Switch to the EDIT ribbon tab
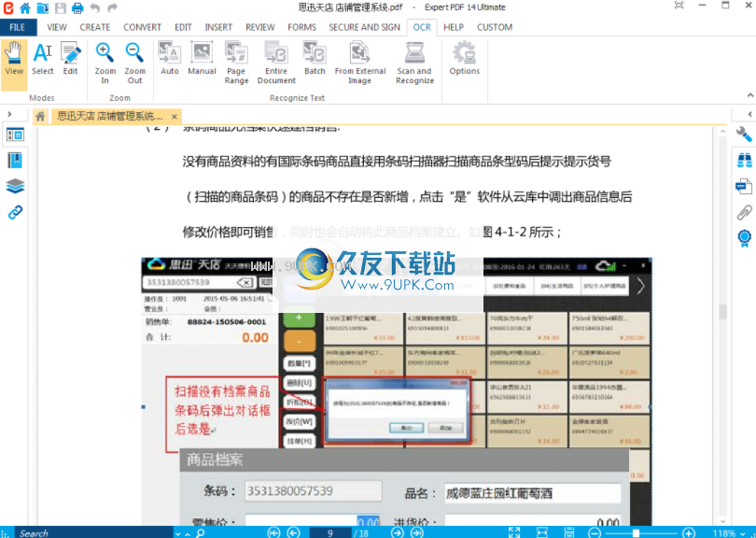 [183, 27]
